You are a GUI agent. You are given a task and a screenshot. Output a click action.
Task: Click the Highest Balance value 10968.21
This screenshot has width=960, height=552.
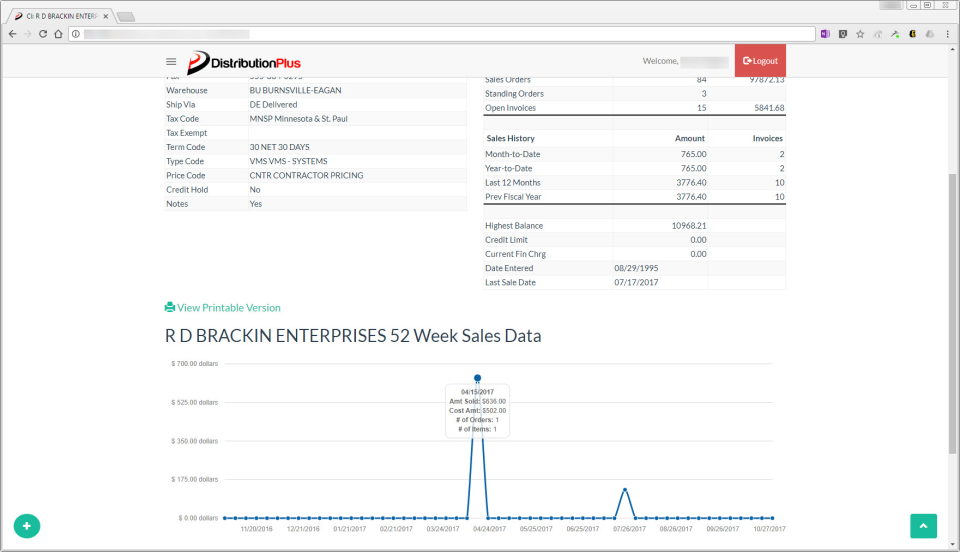click(689, 226)
